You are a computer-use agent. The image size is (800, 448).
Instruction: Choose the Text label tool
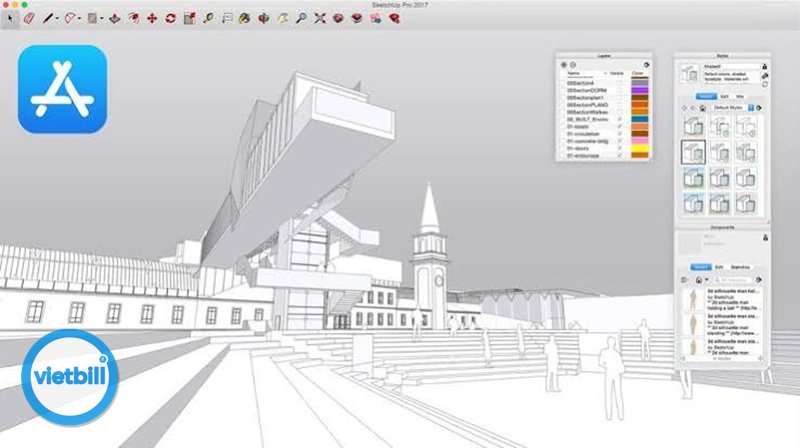[x=227, y=19]
